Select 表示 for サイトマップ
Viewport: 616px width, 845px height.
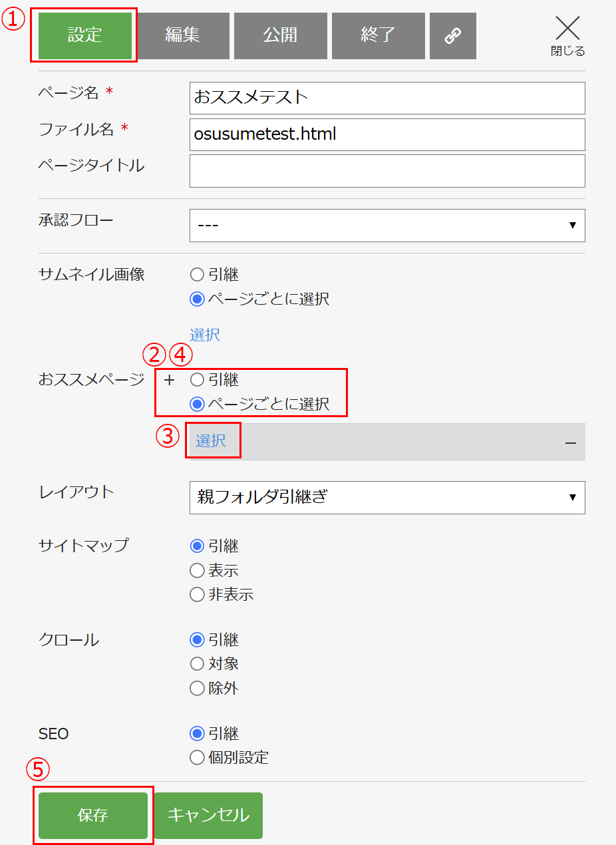[197, 570]
